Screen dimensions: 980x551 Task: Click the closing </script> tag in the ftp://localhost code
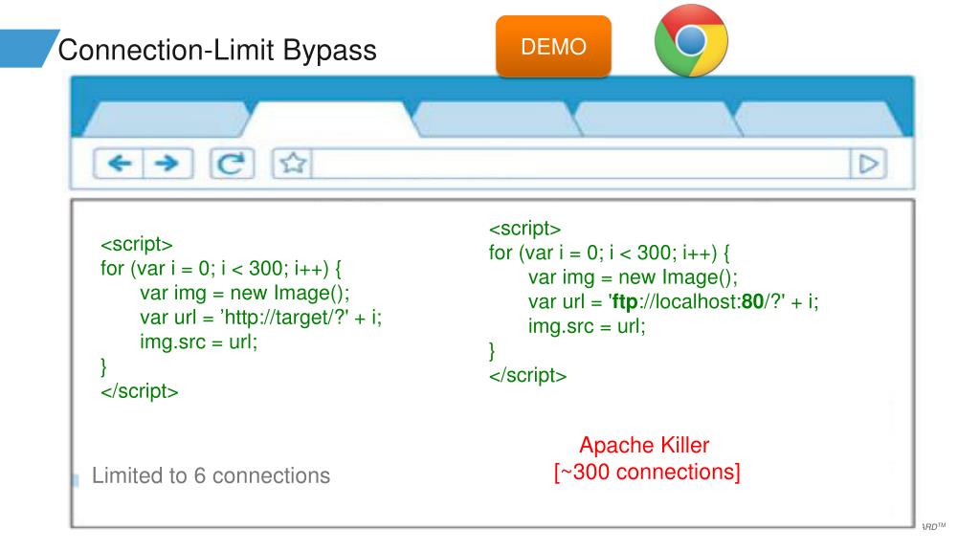tap(527, 375)
